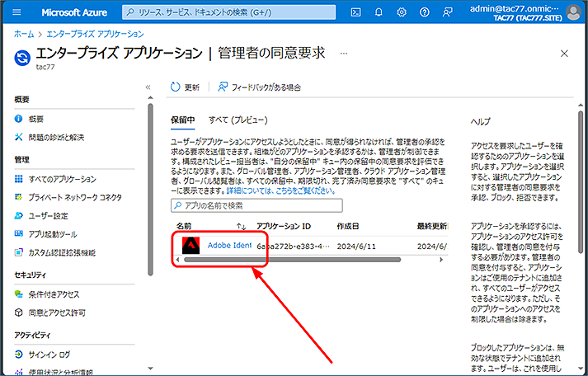The image size is (588, 376).
Task: Open portal settings gear
Action: click(402, 12)
